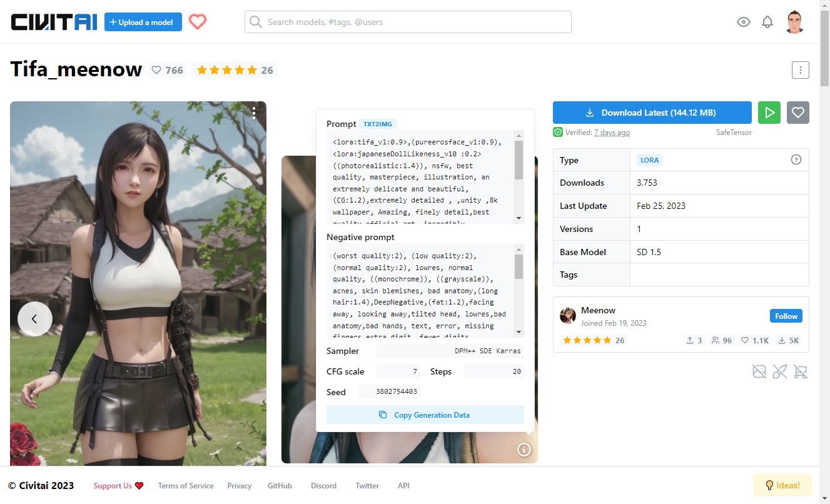
Task: Open the notifications bell
Action: [x=767, y=22]
